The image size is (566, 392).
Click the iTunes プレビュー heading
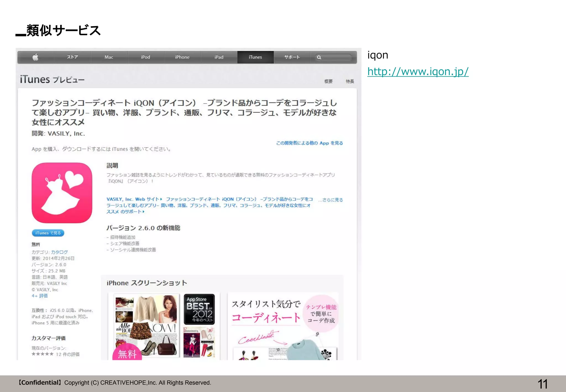click(x=52, y=80)
